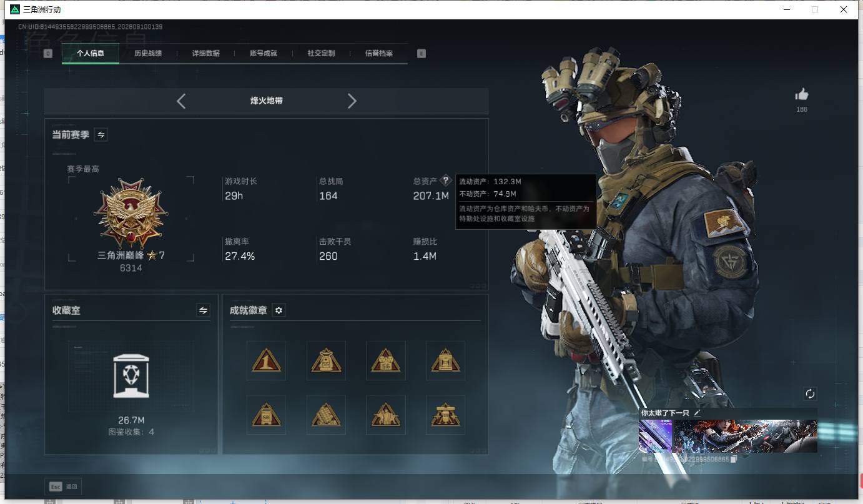Click the 击败干员 value 260

point(328,256)
